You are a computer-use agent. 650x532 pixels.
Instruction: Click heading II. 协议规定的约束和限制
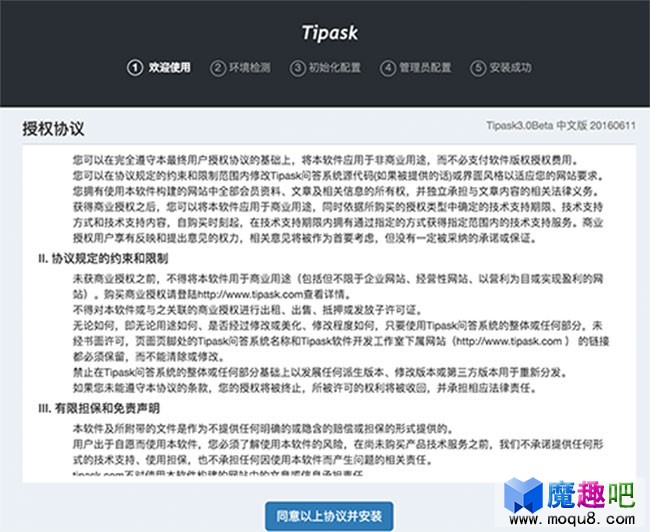(x=103, y=259)
